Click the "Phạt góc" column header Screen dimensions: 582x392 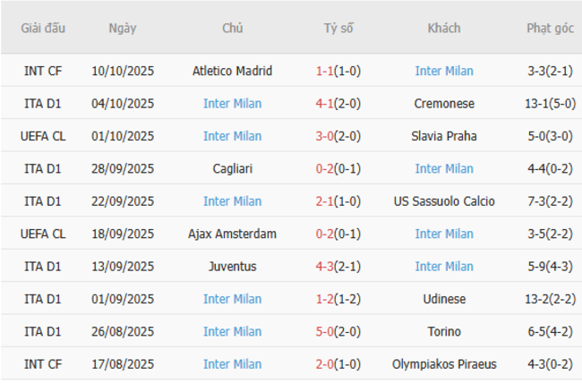click(x=550, y=29)
